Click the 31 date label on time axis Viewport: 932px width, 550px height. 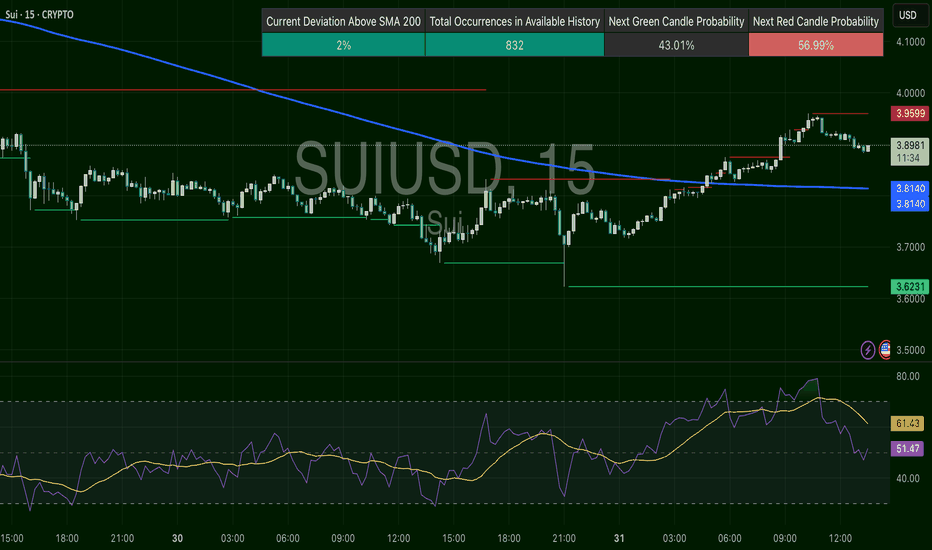619,538
